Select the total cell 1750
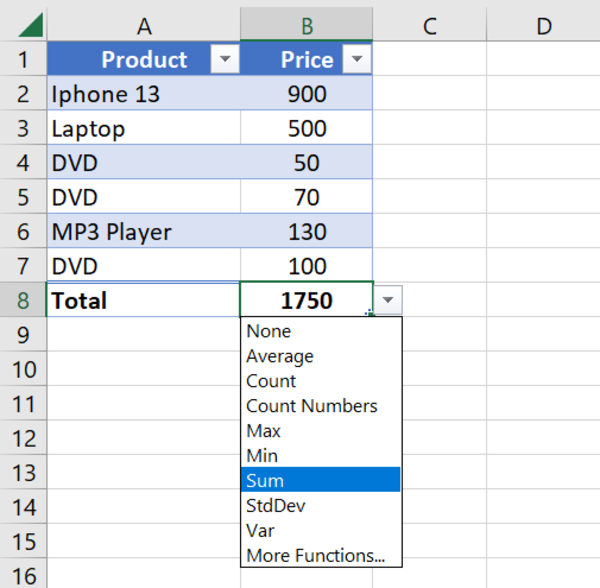The height and width of the screenshot is (588, 600). pyautogui.click(x=307, y=300)
